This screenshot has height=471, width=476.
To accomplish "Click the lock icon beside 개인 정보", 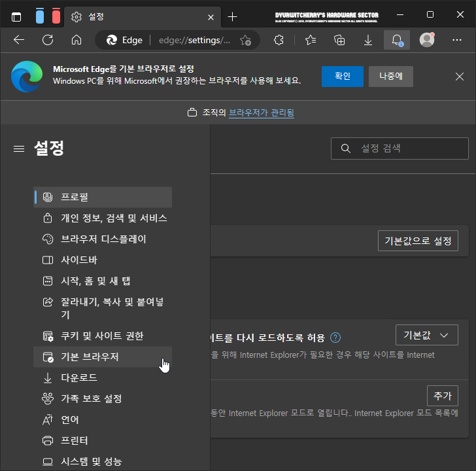I will (48, 218).
